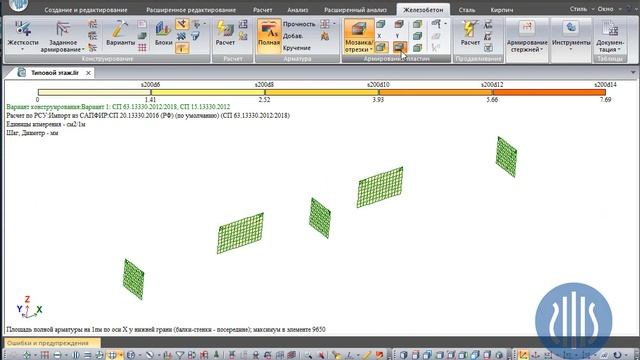Toggle the lower-face X reinforcement cube icon
Viewport: 640px width, 360px height.
click(381, 48)
